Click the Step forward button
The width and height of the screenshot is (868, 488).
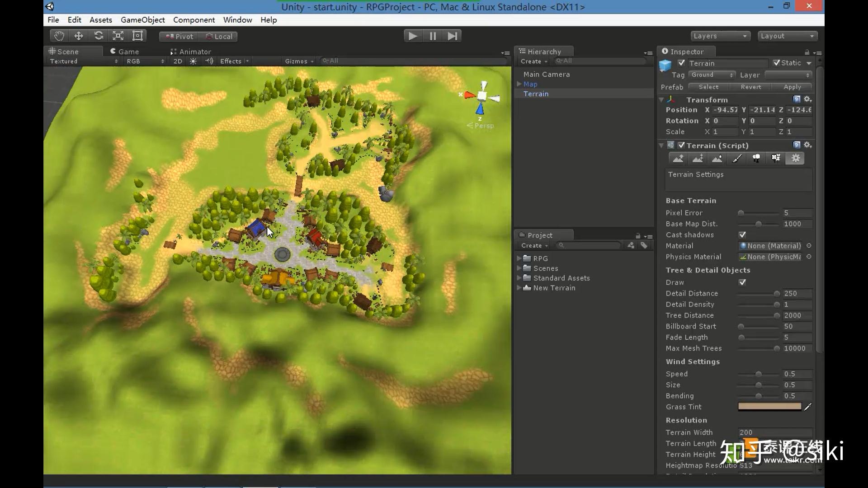tap(452, 36)
